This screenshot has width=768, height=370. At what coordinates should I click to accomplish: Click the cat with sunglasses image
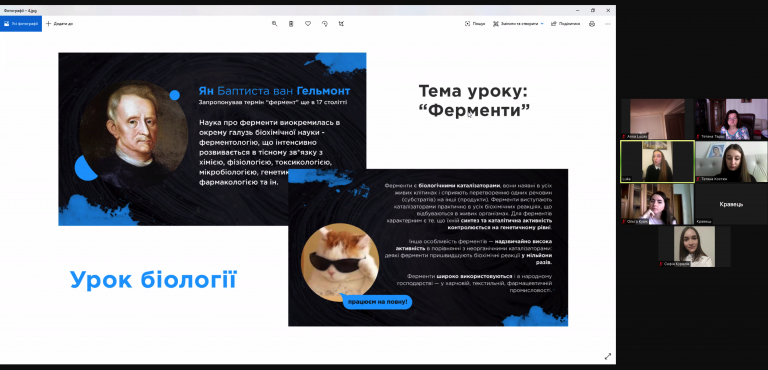pyautogui.click(x=339, y=262)
